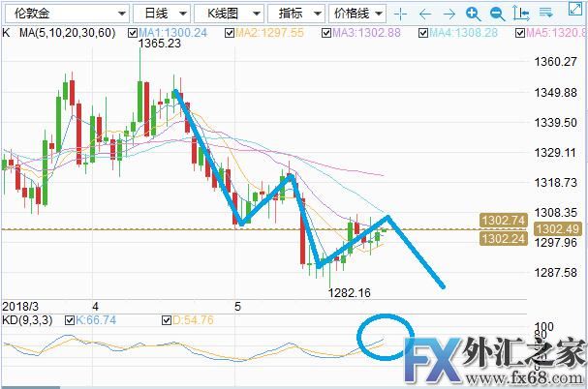Open the 伦敦金 symbol dropdown

tap(66, 14)
